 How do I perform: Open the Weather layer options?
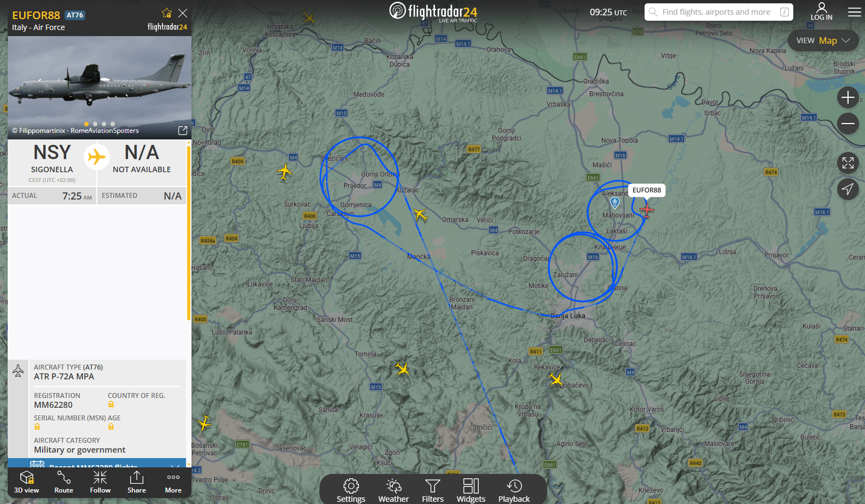(393, 490)
